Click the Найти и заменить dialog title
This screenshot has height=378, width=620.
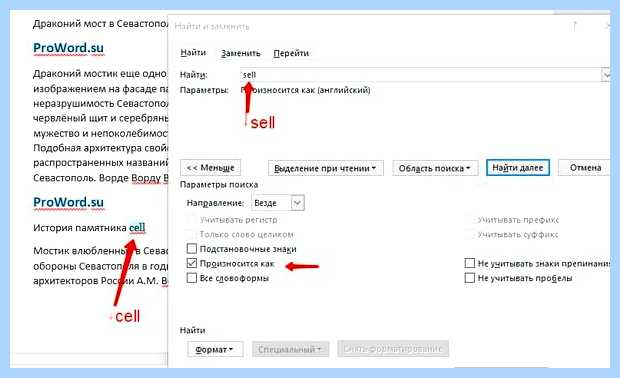pos(212,26)
